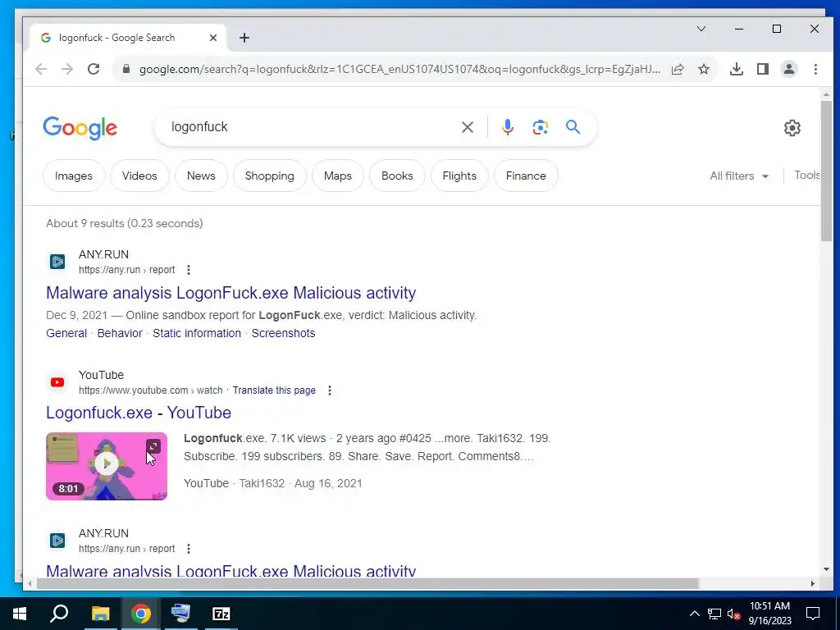
Task: Click the horizontal scrollbar right arrow
Action: pos(813,583)
